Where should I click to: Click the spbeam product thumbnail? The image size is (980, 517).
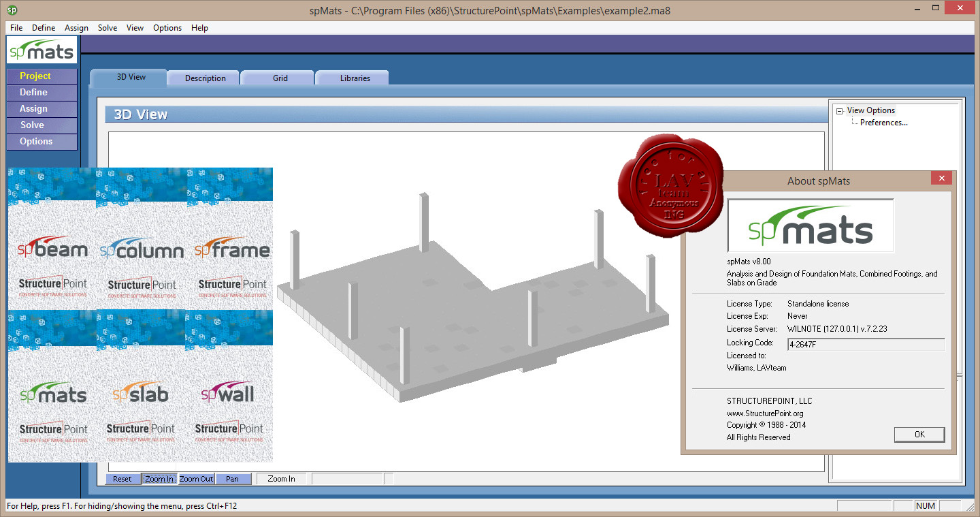(52, 238)
